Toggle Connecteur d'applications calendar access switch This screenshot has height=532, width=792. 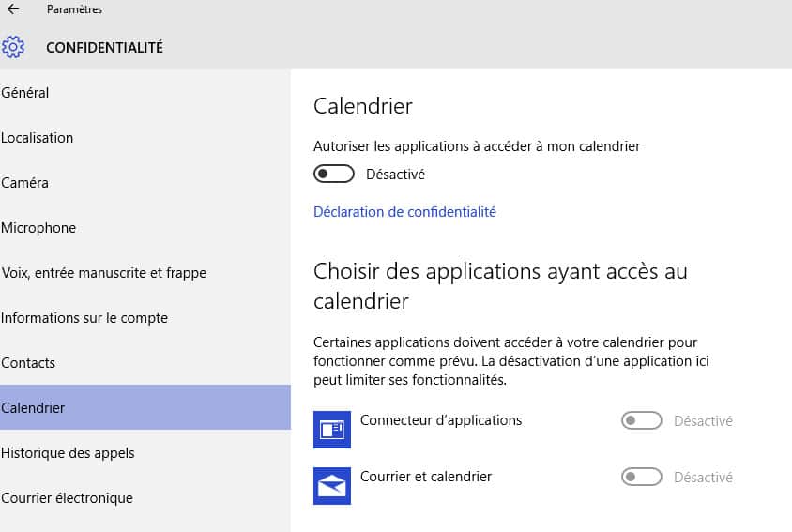[642, 420]
